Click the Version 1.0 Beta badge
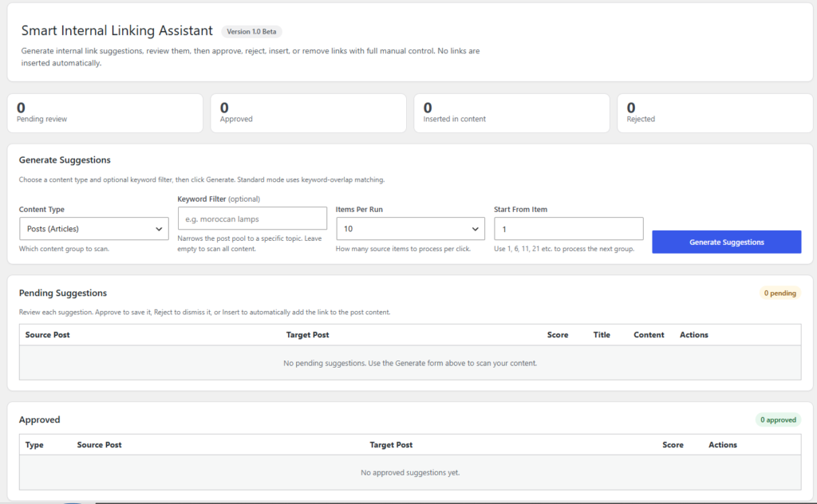Image resolution: width=817 pixels, height=504 pixels. tap(251, 32)
